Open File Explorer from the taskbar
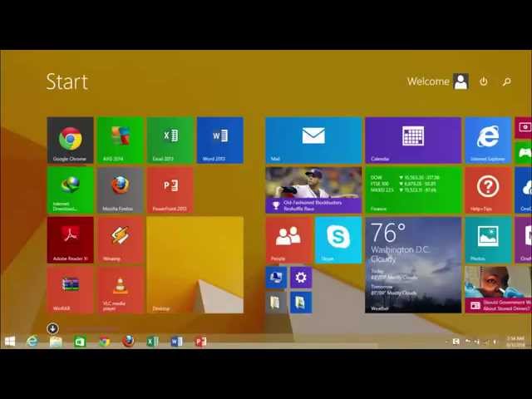The height and width of the screenshot is (399, 532). [56, 342]
